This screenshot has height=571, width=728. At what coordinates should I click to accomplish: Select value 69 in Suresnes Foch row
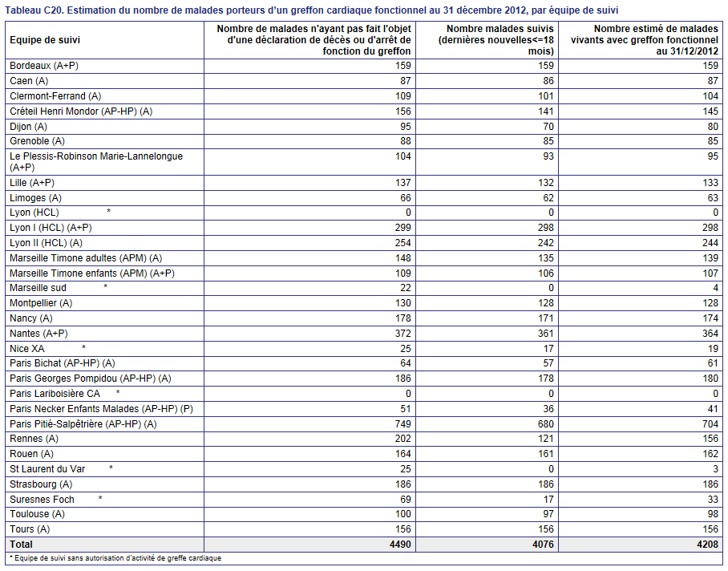(x=406, y=500)
